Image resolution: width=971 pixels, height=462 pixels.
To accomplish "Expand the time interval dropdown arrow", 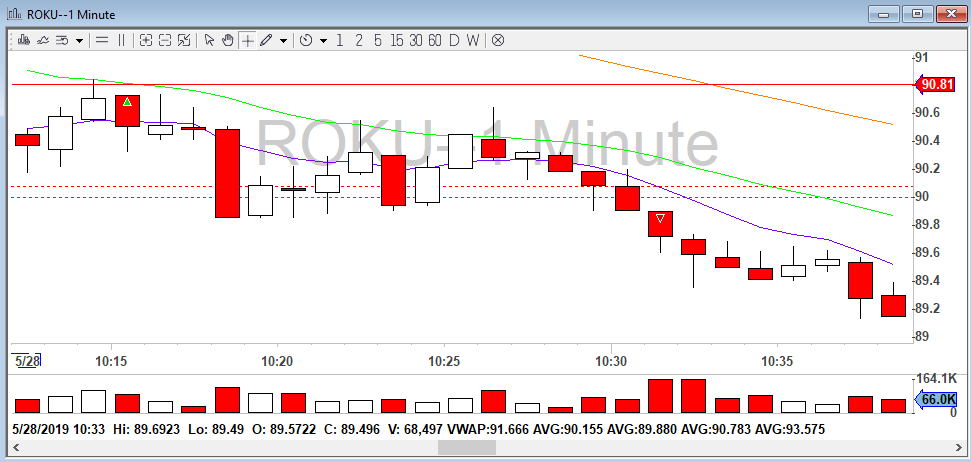I will [323, 41].
